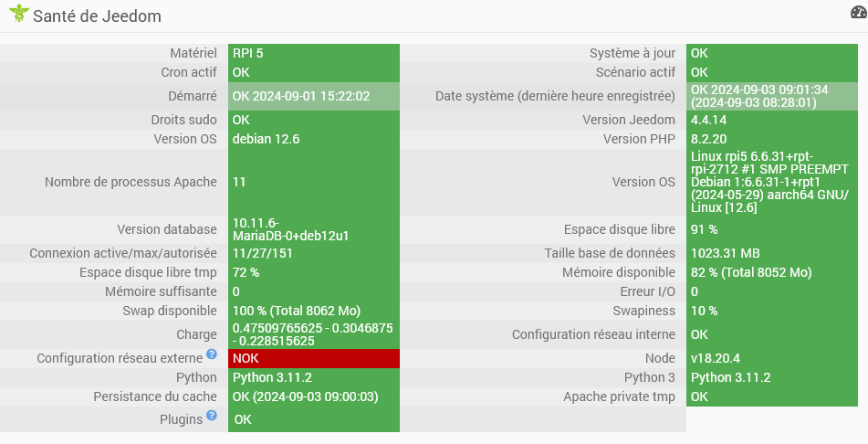Click the RPI 5 Matériel value
The height and width of the screenshot is (444, 868).
tap(314, 53)
